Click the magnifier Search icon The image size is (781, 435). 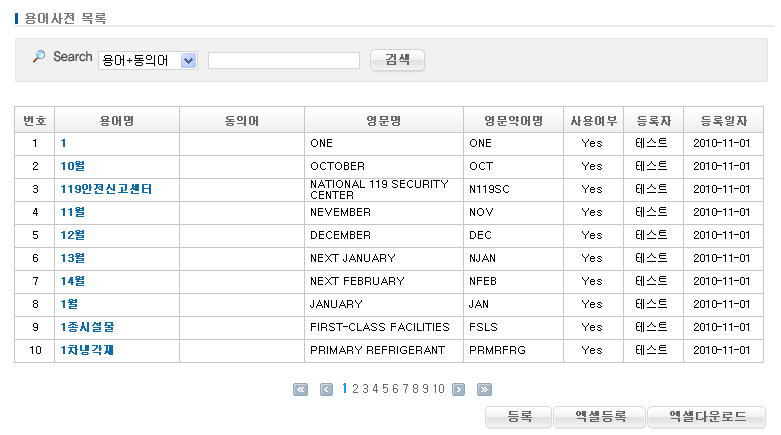tap(39, 57)
